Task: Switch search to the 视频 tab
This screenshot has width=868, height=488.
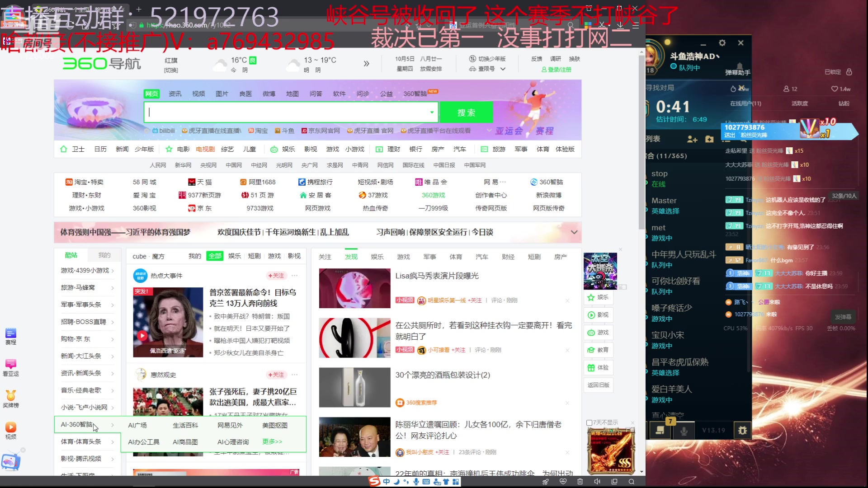Action: 198,94
